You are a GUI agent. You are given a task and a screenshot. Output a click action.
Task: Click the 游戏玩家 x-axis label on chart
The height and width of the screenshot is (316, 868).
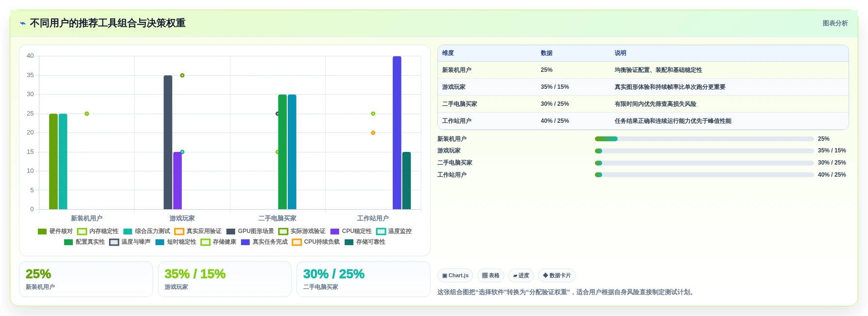[182, 218]
